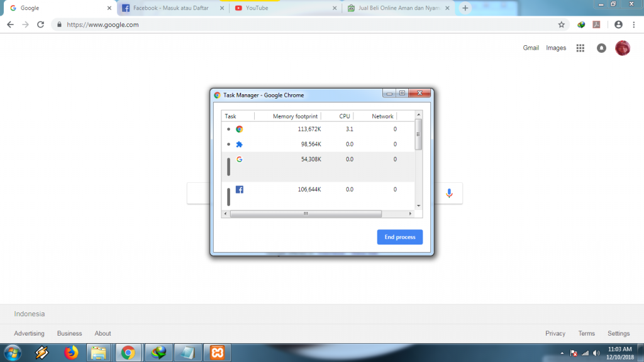644x362 pixels.
Task: Click the horizontal scrollbar thumb in Task Manager
Action: click(x=306, y=214)
